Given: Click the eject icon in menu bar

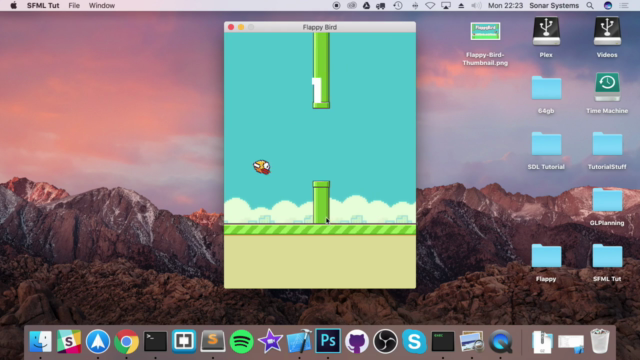Looking at the screenshot, I should (x=461, y=5).
